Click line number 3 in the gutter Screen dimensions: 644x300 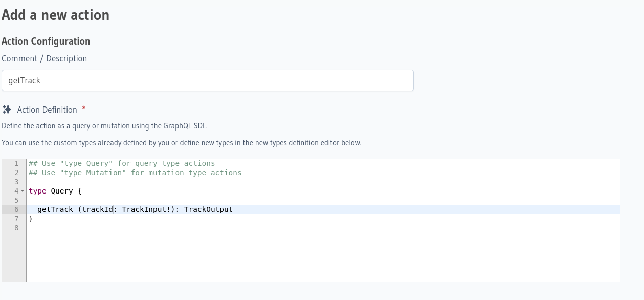tap(17, 182)
